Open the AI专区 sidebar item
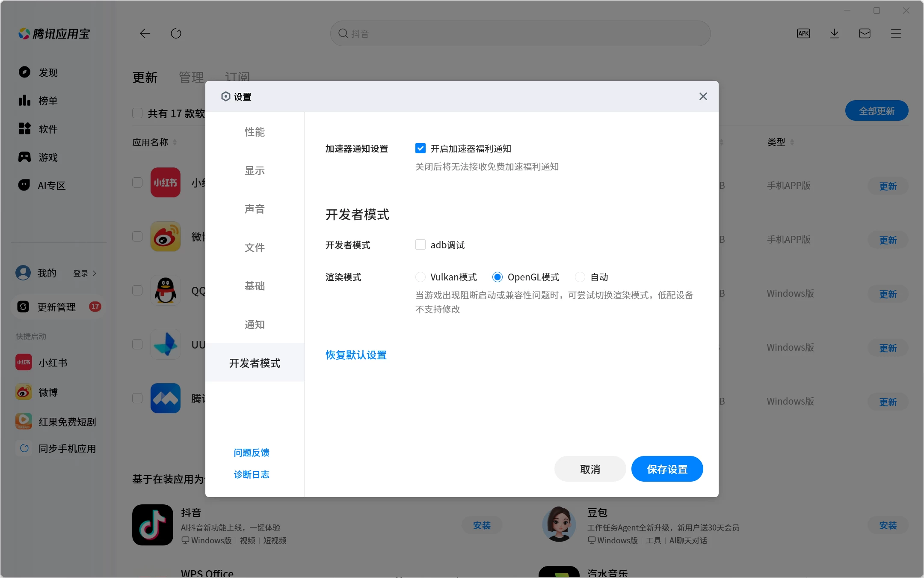Image resolution: width=924 pixels, height=578 pixels. pyautogui.click(x=58, y=185)
